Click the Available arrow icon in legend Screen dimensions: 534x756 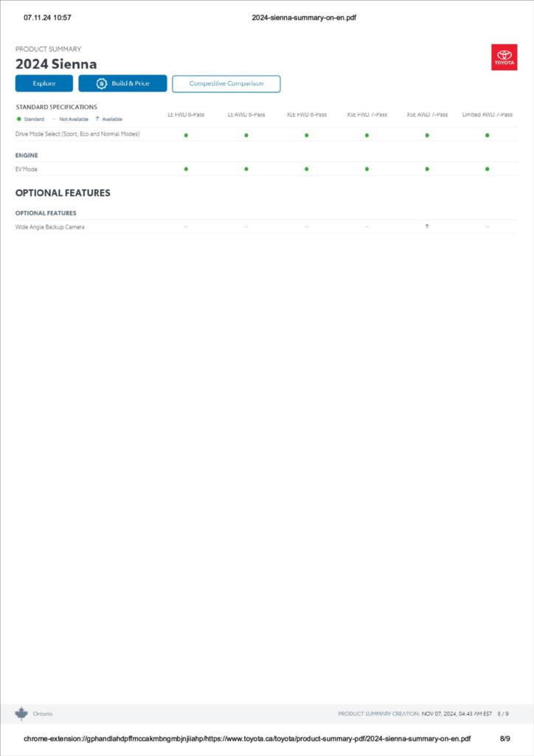[97, 119]
